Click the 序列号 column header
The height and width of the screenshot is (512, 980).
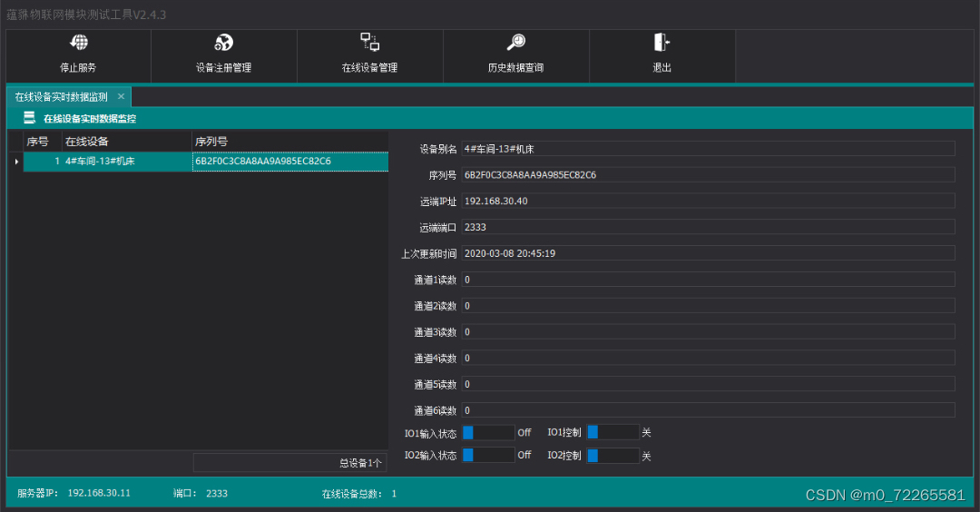click(290, 142)
